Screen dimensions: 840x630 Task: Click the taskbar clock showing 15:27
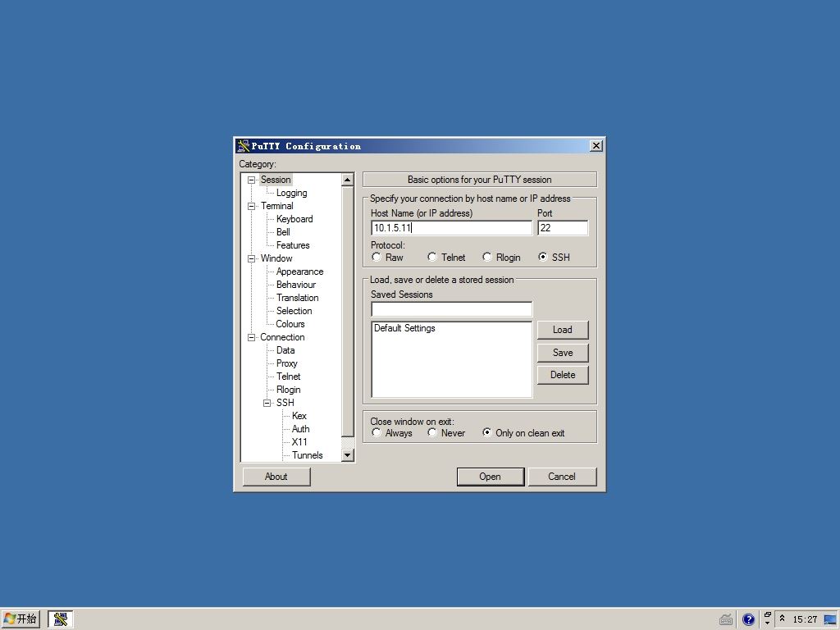tap(805, 620)
